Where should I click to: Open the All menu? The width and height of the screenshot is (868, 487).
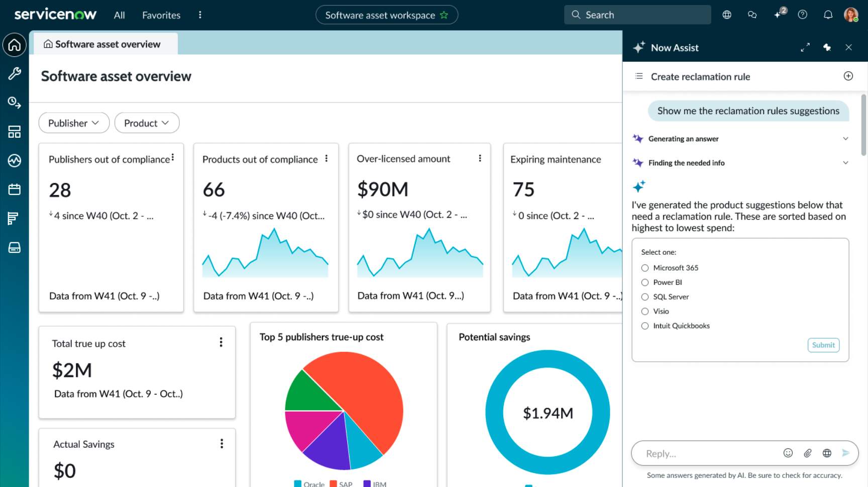[120, 15]
